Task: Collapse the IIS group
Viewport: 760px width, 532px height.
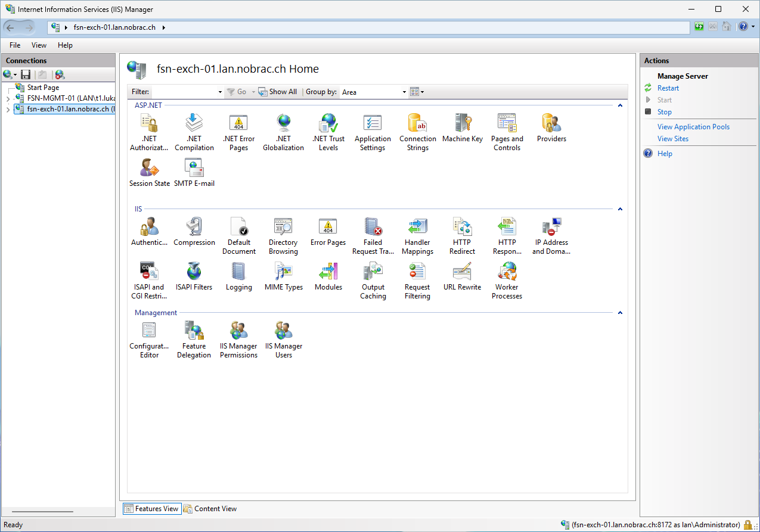Action: tap(620, 209)
